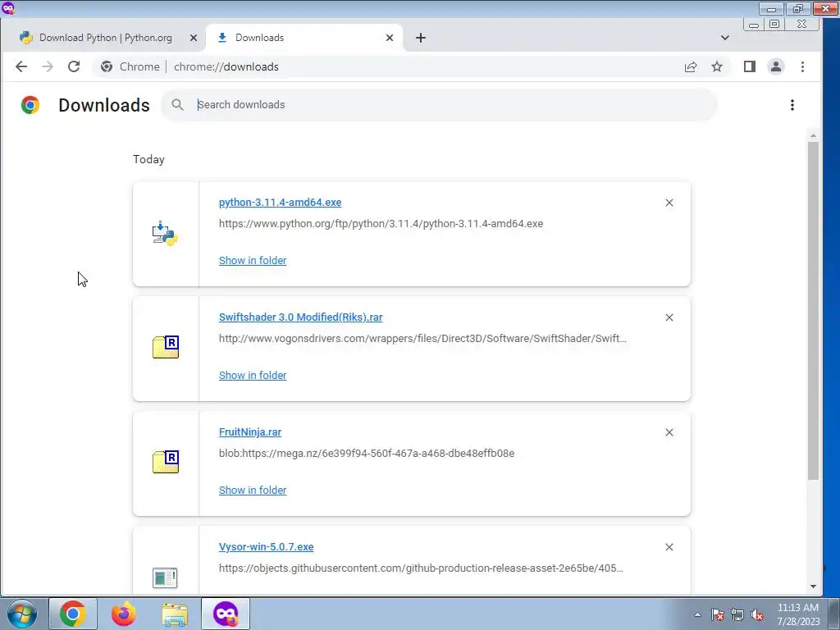Open the python-3.11.4-amd64.exe file link
Screen dimensions: 840x630
pos(281,202)
